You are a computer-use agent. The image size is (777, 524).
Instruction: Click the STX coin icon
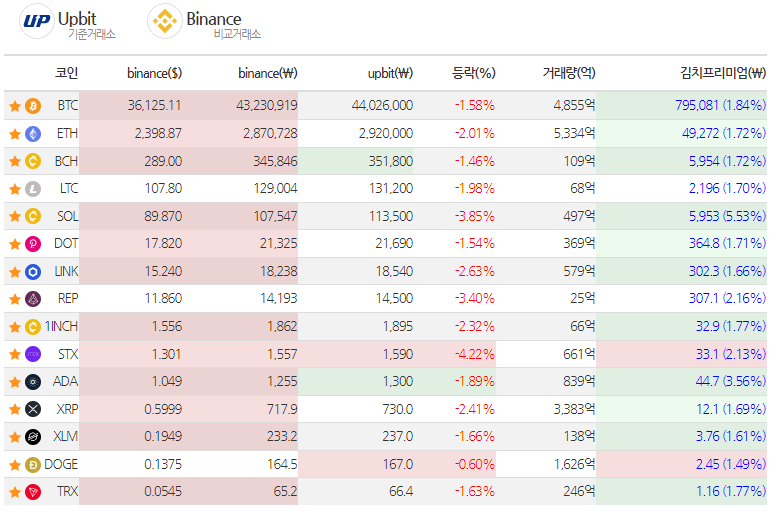[33, 354]
